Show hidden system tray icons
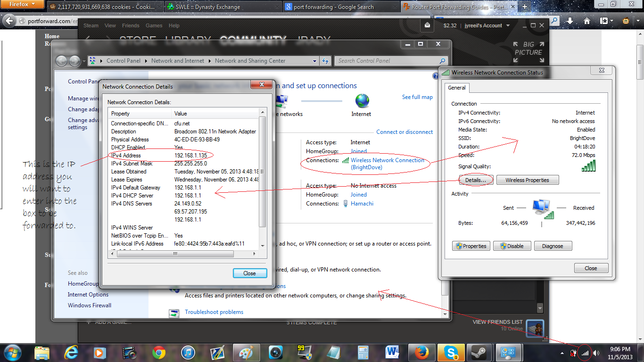 (562, 353)
